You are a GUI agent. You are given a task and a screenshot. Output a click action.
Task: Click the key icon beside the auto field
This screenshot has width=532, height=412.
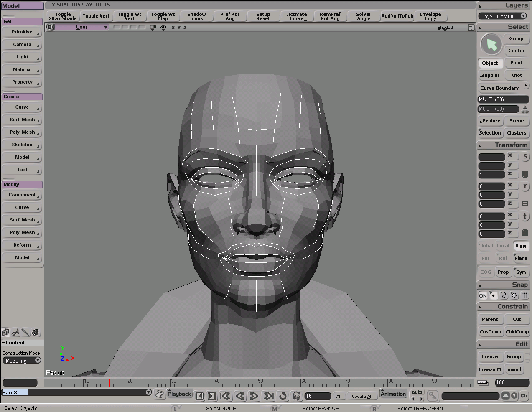(433, 396)
